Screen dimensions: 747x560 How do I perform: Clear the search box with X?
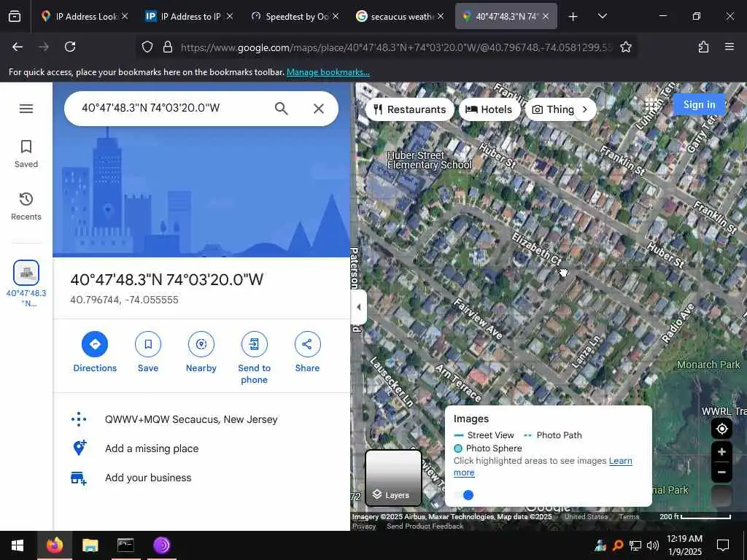(319, 109)
